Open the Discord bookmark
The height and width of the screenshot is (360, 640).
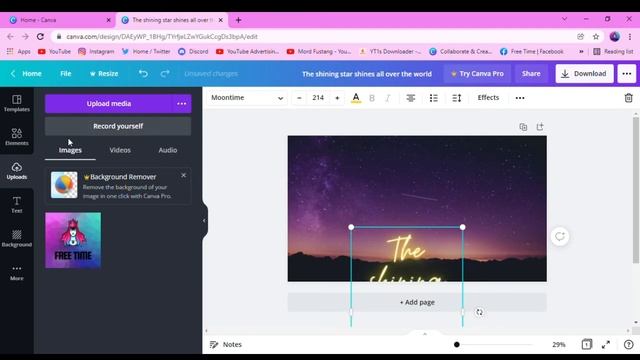tap(193, 51)
